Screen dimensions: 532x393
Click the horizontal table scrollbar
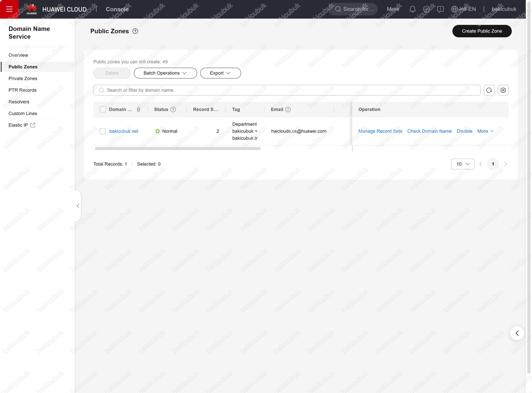[178, 148]
